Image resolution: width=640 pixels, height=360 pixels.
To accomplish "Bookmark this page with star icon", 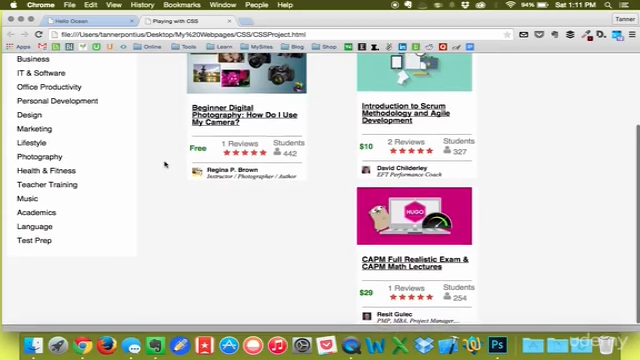I will (x=507, y=35).
